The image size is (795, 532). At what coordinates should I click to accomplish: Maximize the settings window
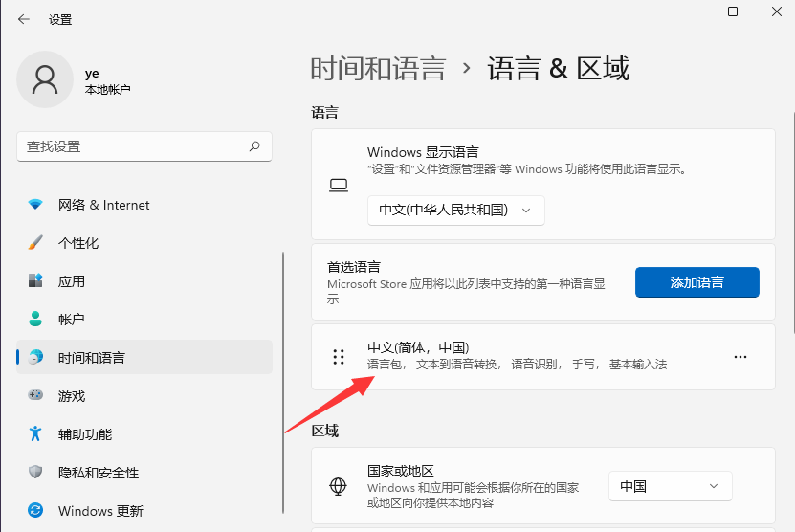[733, 11]
